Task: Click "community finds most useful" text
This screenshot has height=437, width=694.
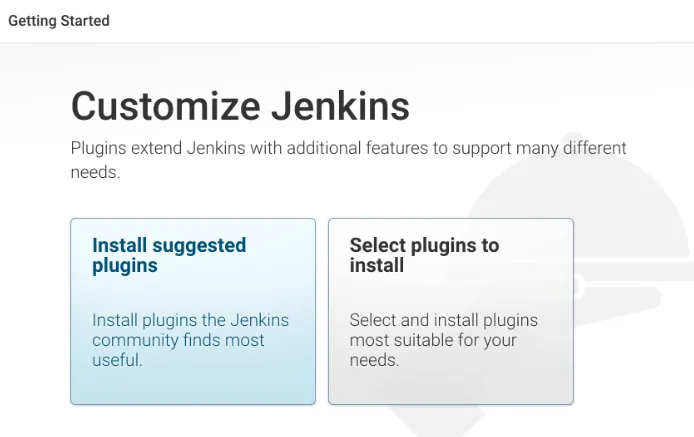Action: (x=178, y=350)
